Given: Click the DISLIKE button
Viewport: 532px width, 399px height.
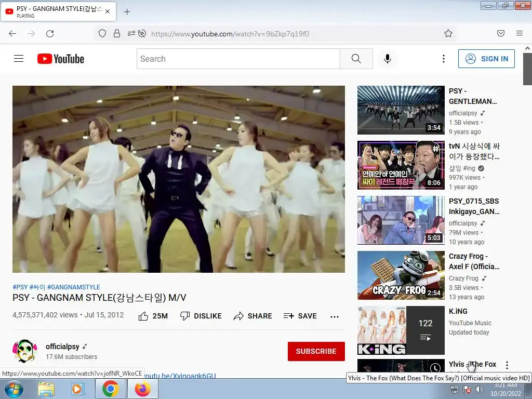Looking at the screenshot, I should [x=201, y=316].
